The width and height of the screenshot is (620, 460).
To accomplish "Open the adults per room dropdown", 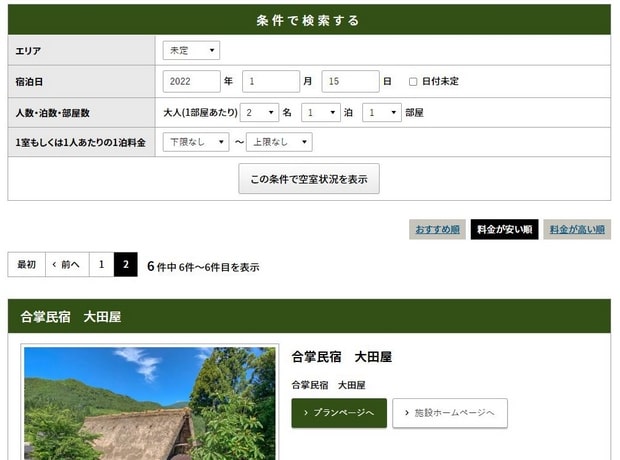I will (x=258, y=112).
